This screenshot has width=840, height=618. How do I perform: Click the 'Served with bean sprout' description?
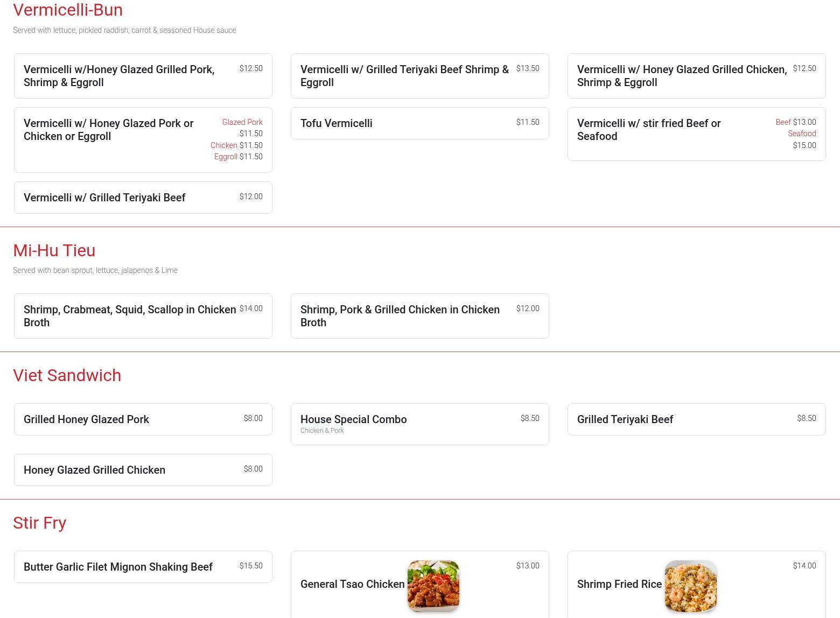(95, 270)
